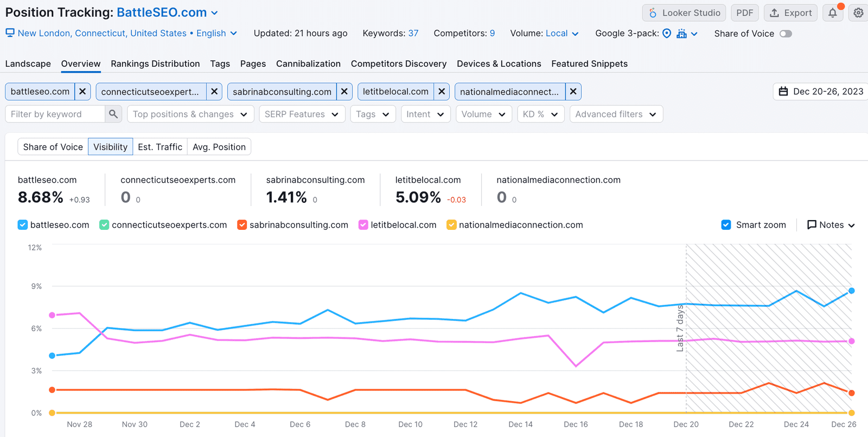Click the search magnifier icon

tap(113, 114)
